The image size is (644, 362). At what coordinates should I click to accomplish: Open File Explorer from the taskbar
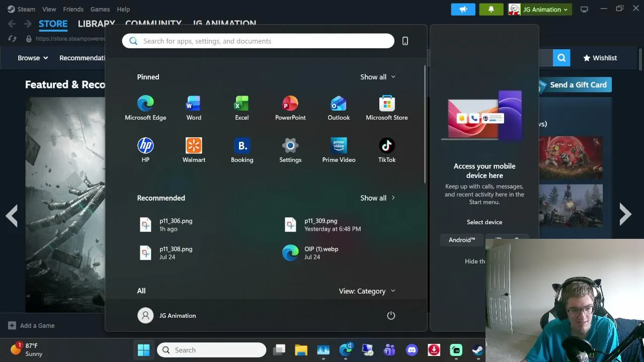click(301, 350)
